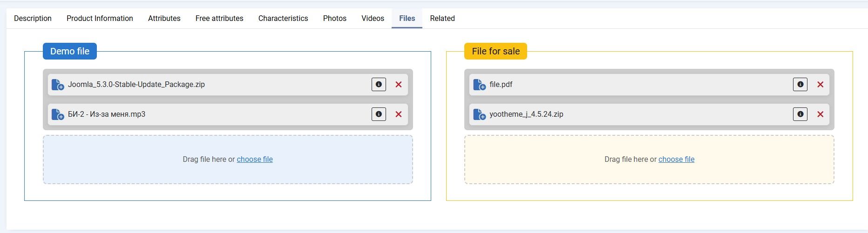
Task: Remove yootheme_j_4.5.24.zip from sale files
Action: 820,114
